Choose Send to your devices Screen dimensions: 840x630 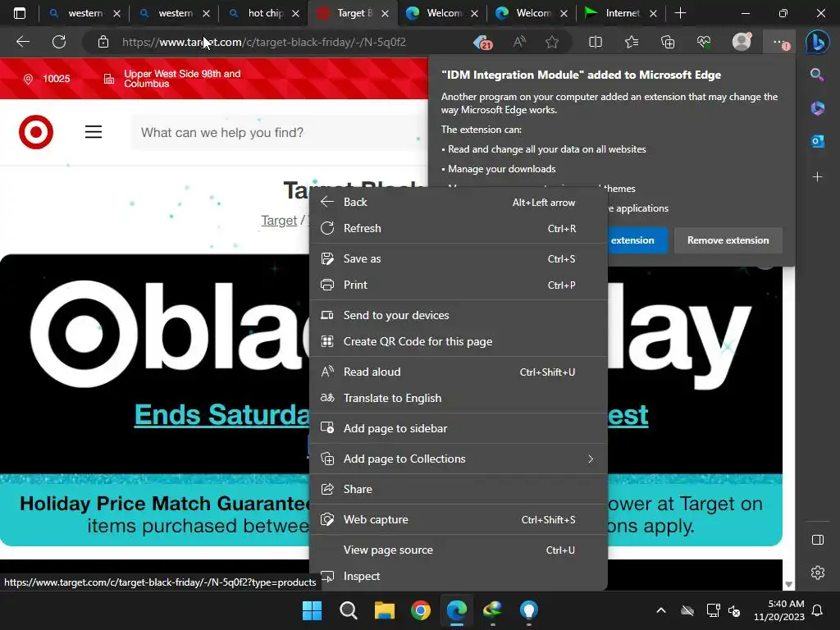click(x=458, y=315)
